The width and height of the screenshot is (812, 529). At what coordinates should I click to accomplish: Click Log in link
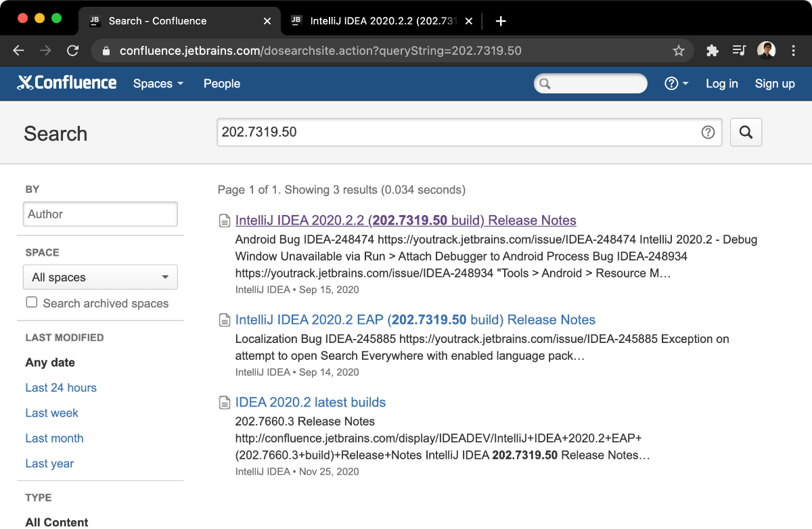click(721, 83)
